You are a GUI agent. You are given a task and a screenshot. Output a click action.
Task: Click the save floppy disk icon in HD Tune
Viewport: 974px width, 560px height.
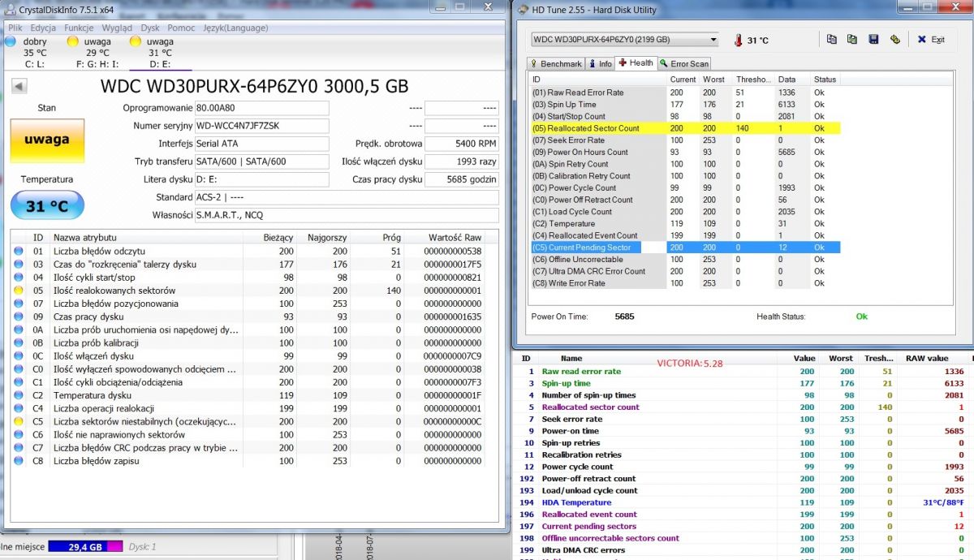click(873, 39)
